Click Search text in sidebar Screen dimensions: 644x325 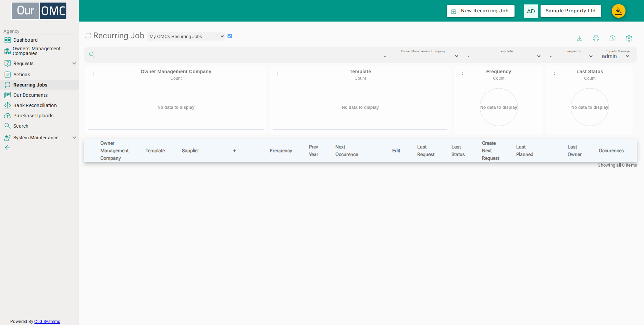(21, 126)
